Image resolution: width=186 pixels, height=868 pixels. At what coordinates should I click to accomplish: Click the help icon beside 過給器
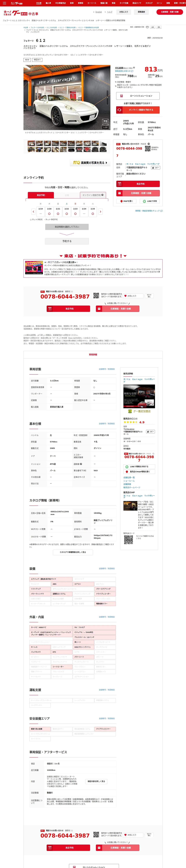81,464
